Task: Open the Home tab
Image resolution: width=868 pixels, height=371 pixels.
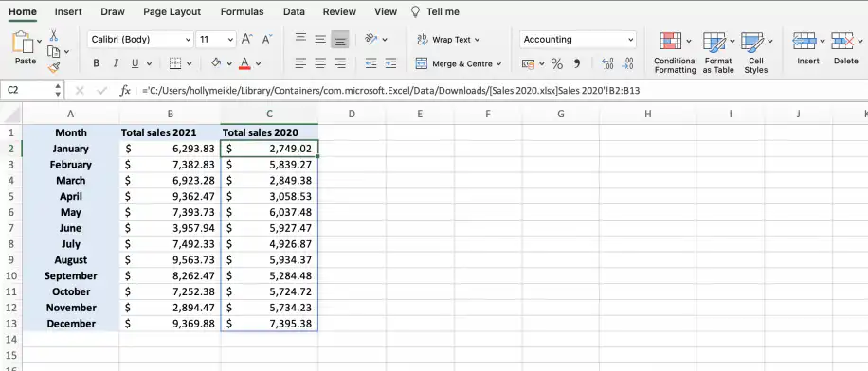Action: tap(23, 11)
